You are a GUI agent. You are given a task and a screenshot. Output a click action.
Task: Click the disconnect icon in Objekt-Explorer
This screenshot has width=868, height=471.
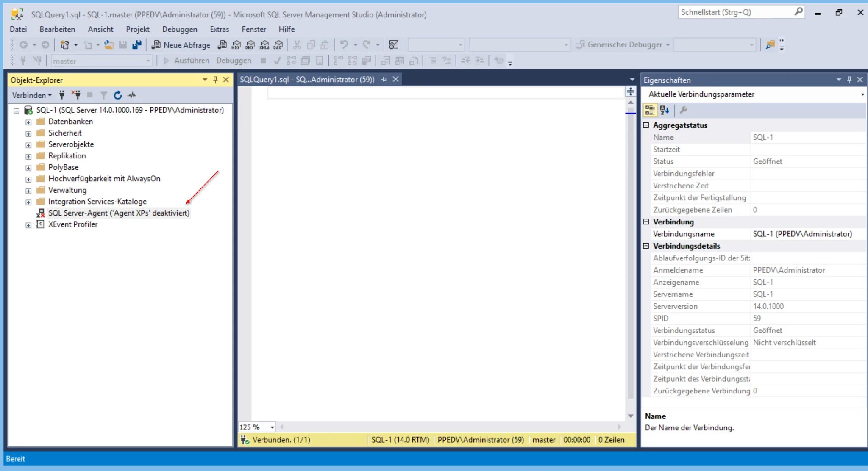pyautogui.click(x=76, y=95)
